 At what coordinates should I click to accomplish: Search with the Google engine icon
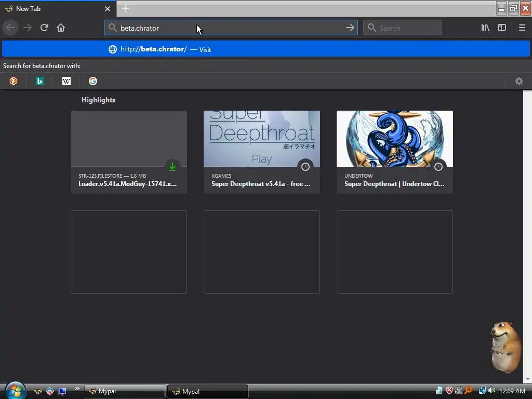tap(93, 81)
